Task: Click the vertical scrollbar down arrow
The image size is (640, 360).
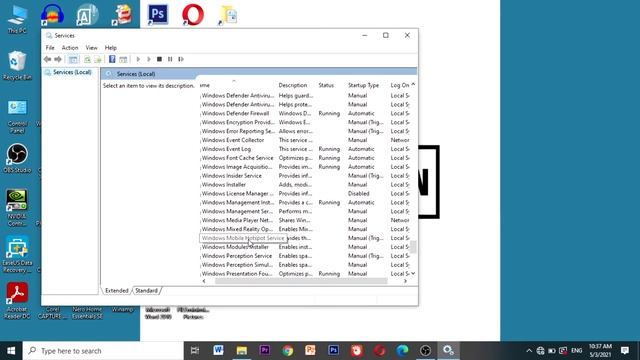Action: 413,273
